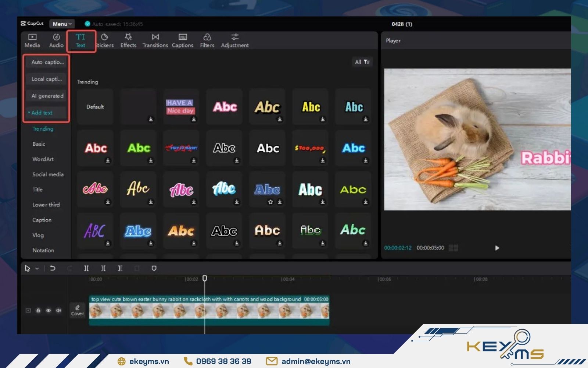
Task: Select the WordArt category
Action: point(44,159)
